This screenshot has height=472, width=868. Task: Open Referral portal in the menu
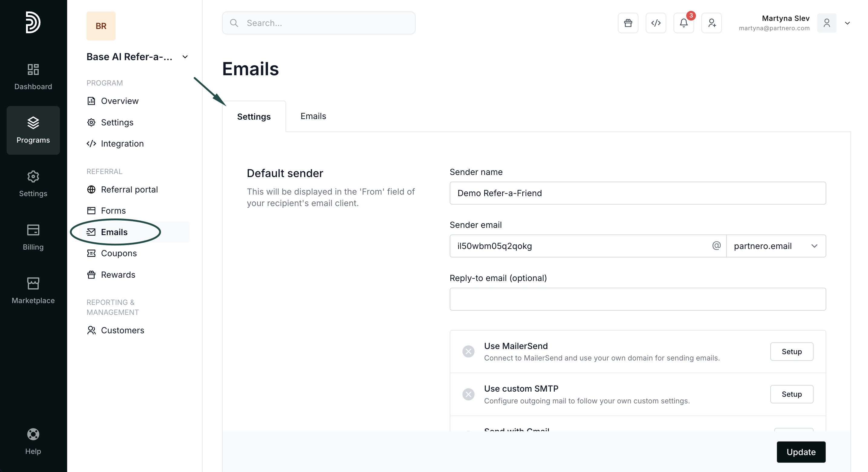129,189
